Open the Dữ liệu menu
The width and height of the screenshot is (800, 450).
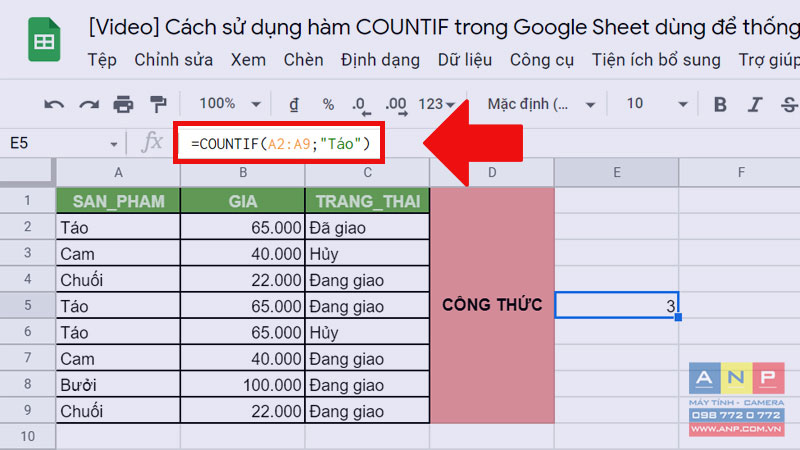coord(465,60)
